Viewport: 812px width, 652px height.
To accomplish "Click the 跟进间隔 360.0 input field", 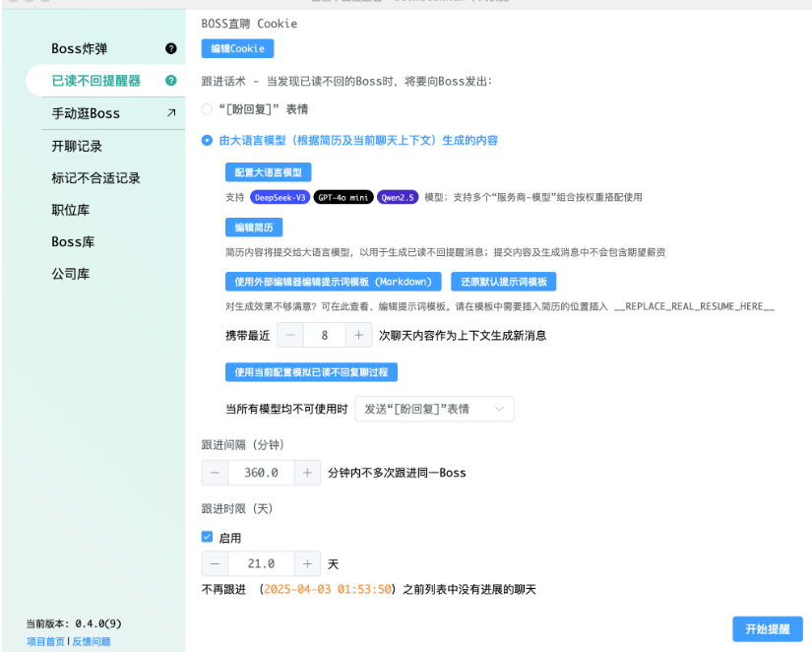I will tap(261, 473).
